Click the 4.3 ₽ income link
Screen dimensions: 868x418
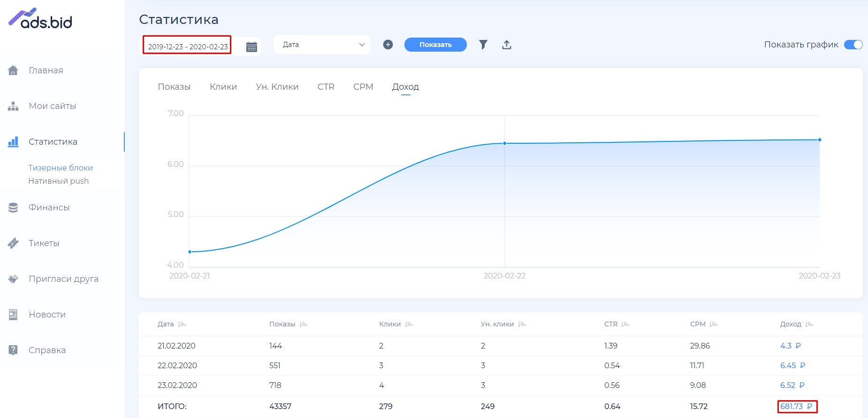point(791,346)
